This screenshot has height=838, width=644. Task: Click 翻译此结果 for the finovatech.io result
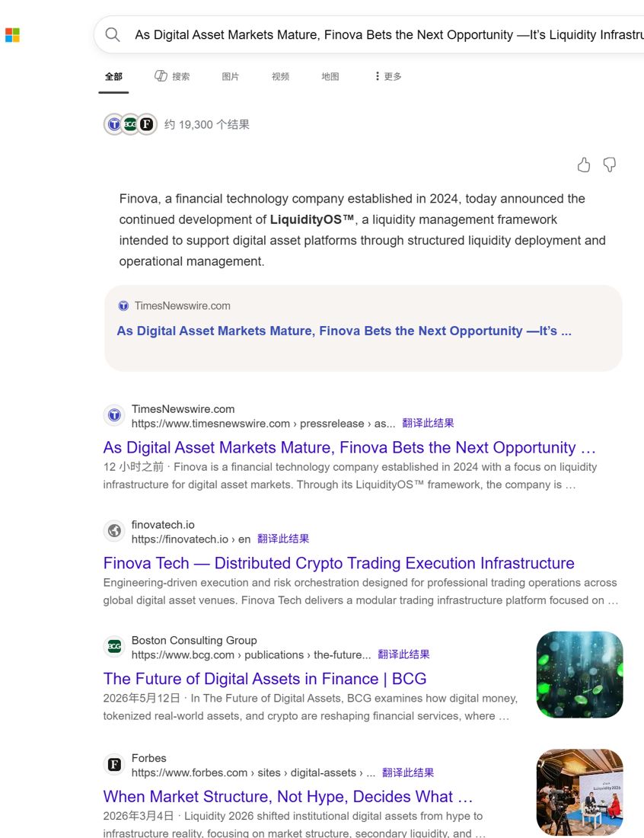click(283, 539)
